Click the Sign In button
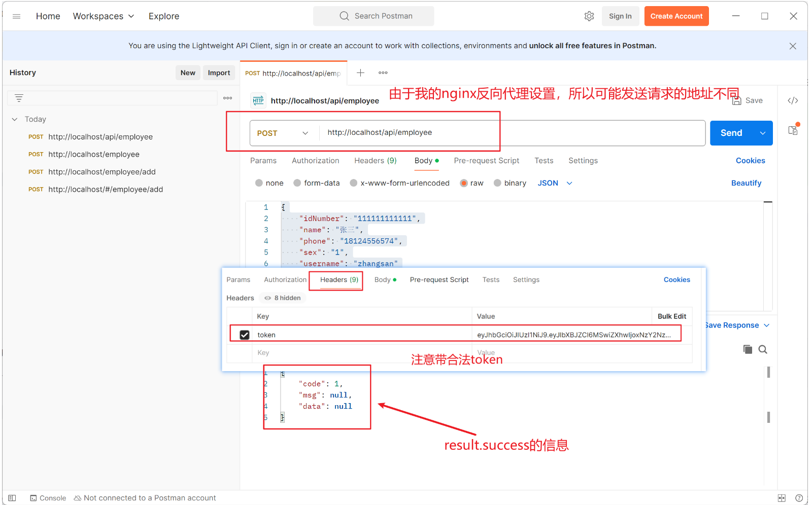 click(620, 16)
